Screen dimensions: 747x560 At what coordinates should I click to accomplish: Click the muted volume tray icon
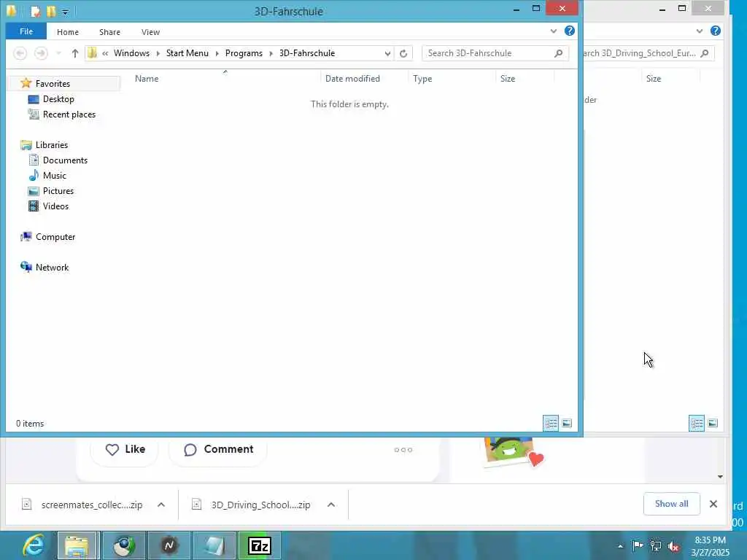click(673, 546)
